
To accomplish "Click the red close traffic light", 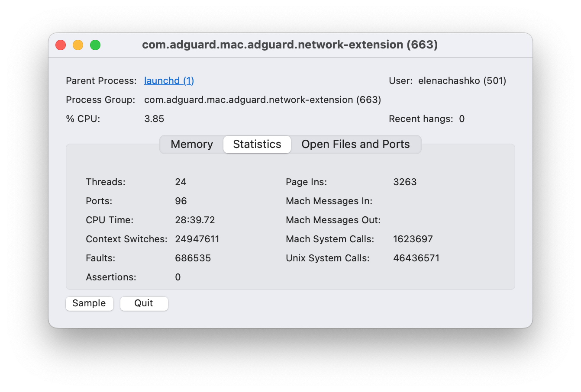I will click(x=61, y=45).
